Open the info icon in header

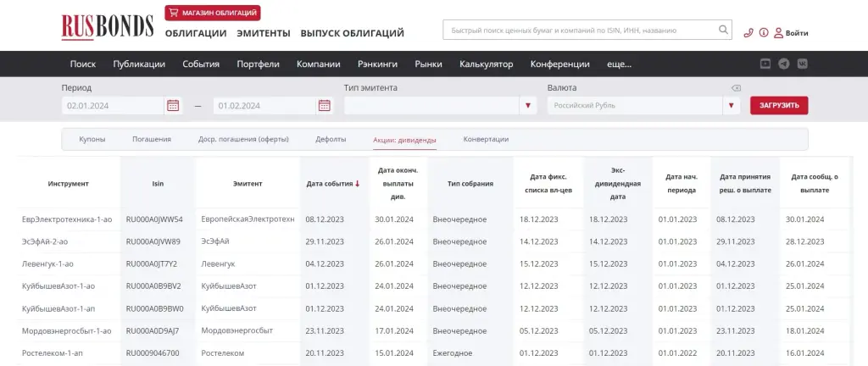[764, 33]
